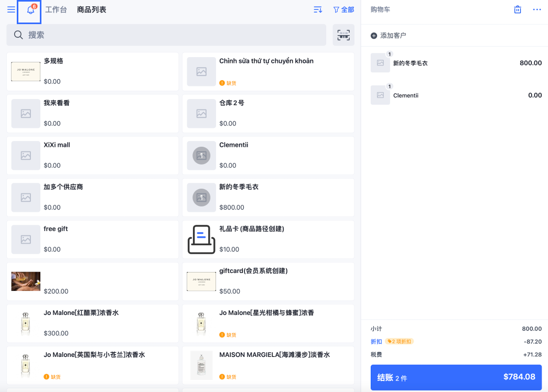Click the 多规格 Jo Malone thumbnail
This screenshot has height=392, width=548.
pyautogui.click(x=26, y=72)
